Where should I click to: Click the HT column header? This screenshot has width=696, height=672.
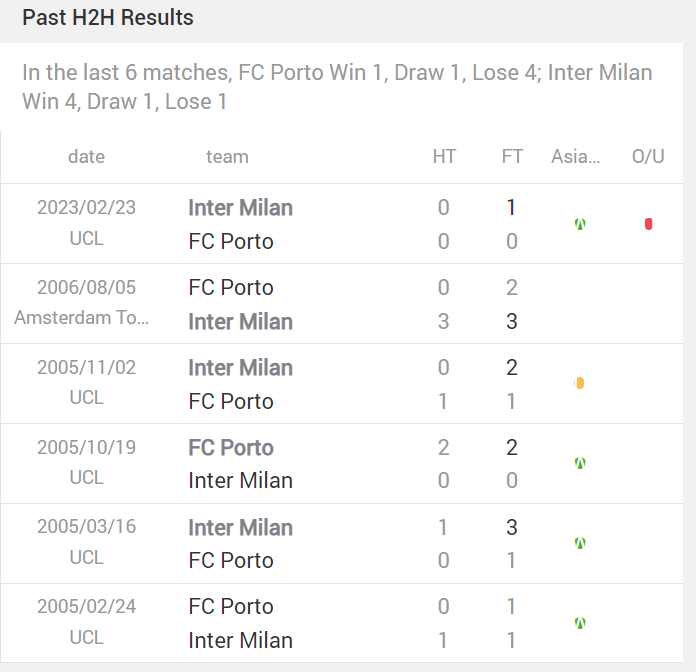coord(444,157)
